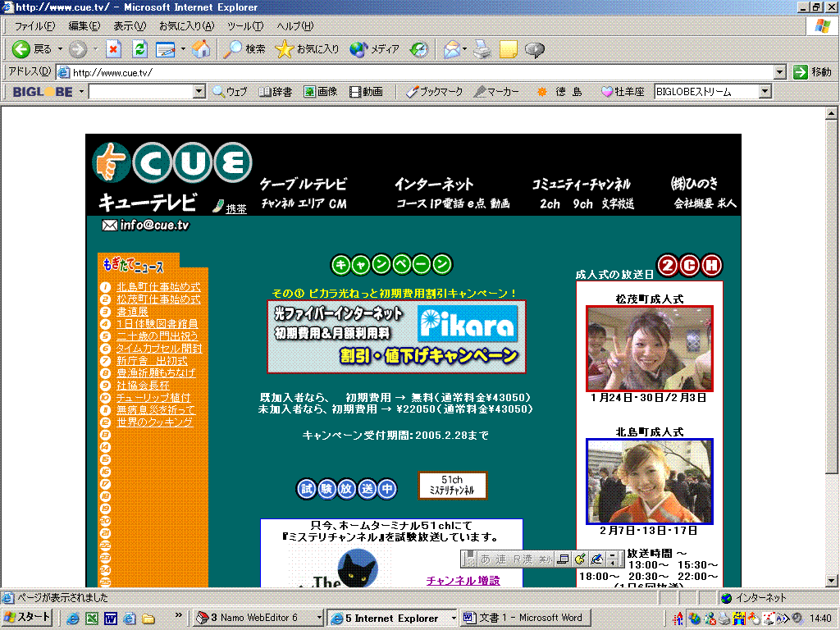The height and width of the screenshot is (630, 840).
Task: Go to the Home page icon
Action: [x=202, y=49]
